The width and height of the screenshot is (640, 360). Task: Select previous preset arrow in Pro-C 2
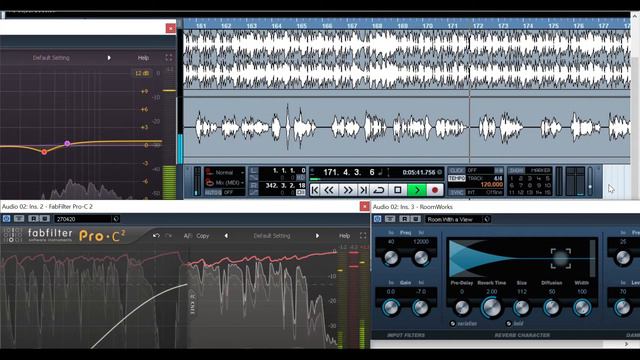(x=226, y=236)
